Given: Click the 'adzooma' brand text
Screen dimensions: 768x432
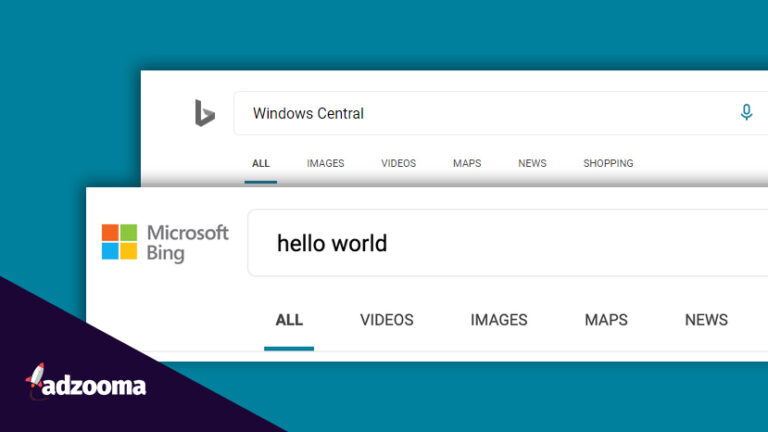Looking at the screenshot, I should [x=94, y=386].
